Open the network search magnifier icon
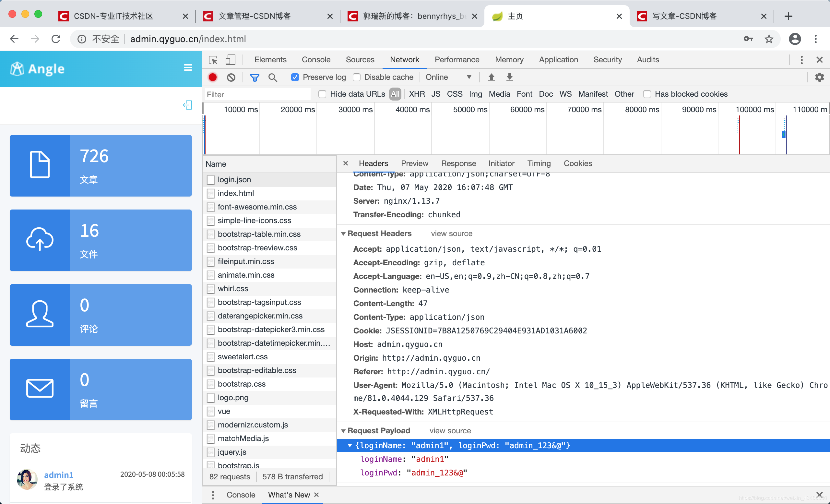The image size is (830, 504). pyautogui.click(x=273, y=77)
